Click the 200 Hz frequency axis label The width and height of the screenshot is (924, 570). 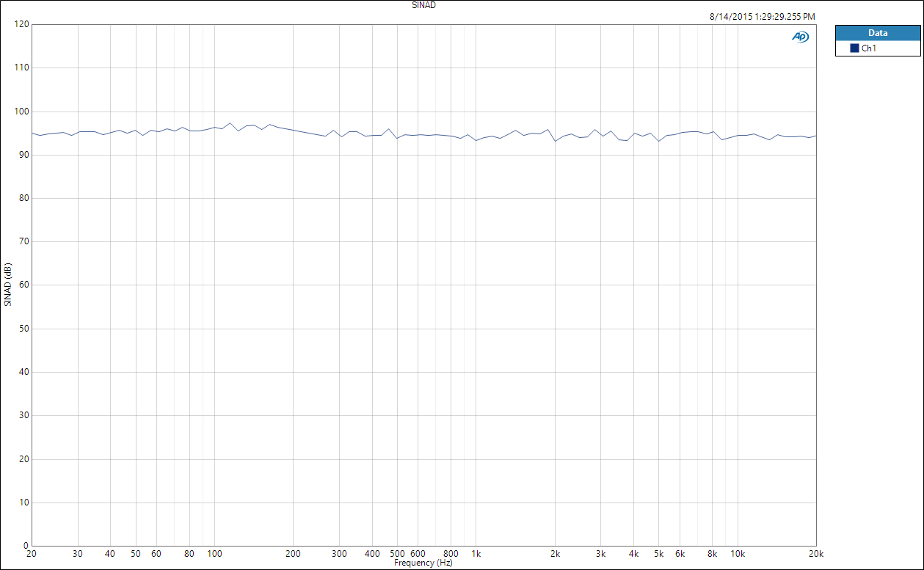(293, 554)
